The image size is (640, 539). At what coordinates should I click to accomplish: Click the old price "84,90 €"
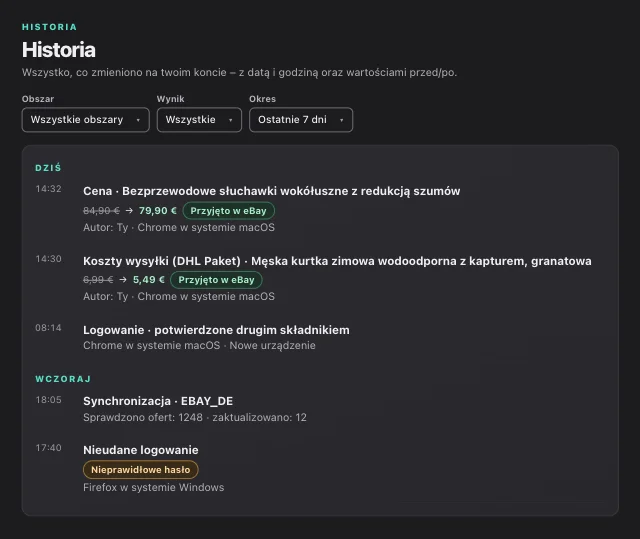pyautogui.click(x=101, y=211)
